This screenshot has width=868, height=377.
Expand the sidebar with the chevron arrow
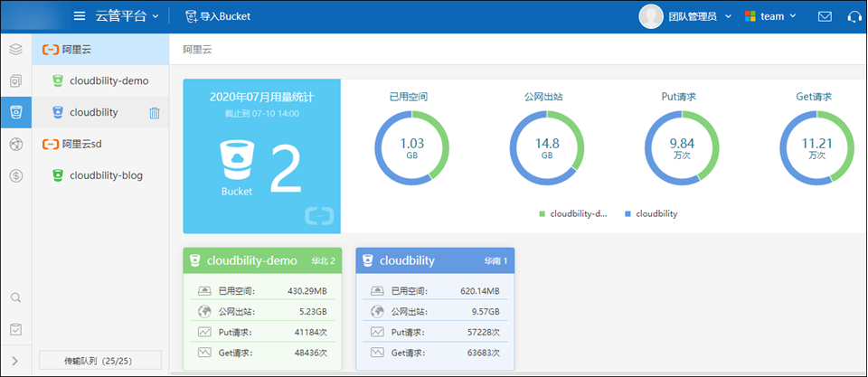tap(15, 361)
